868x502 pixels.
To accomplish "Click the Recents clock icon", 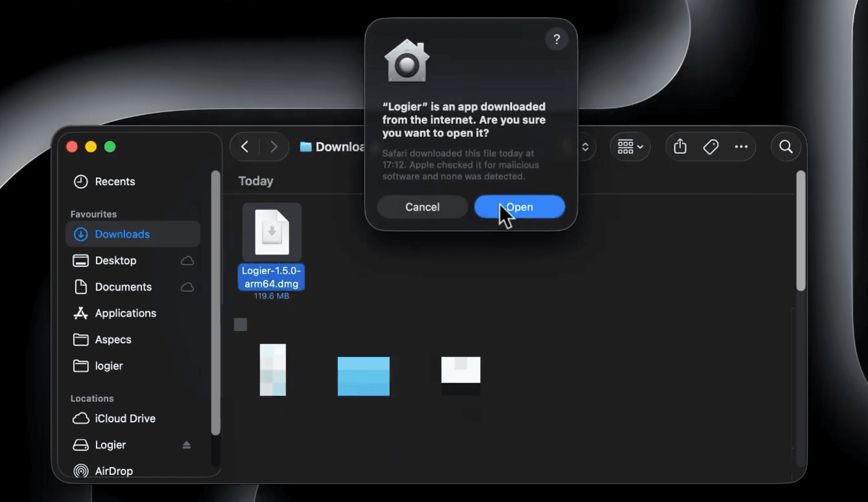I will coord(80,182).
